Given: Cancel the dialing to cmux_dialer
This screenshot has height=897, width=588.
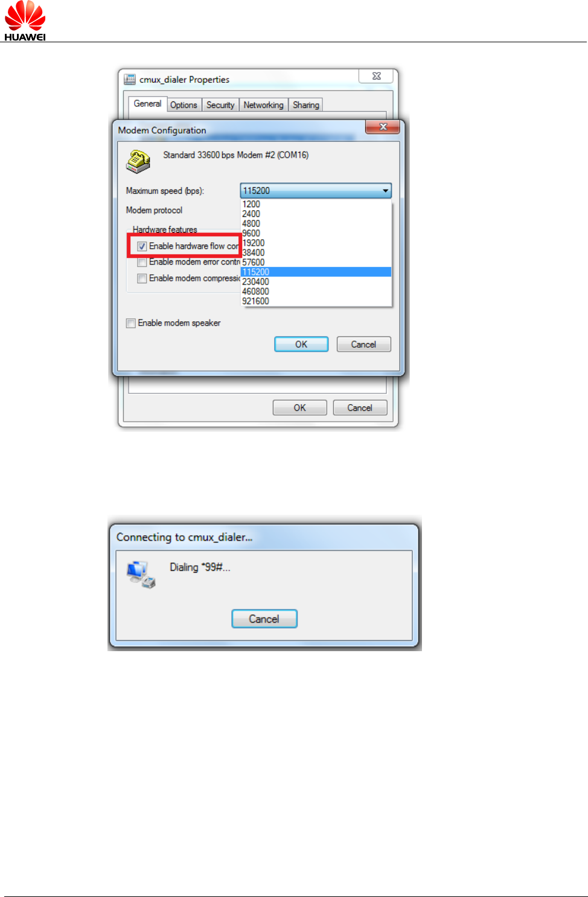Looking at the screenshot, I should click(264, 619).
